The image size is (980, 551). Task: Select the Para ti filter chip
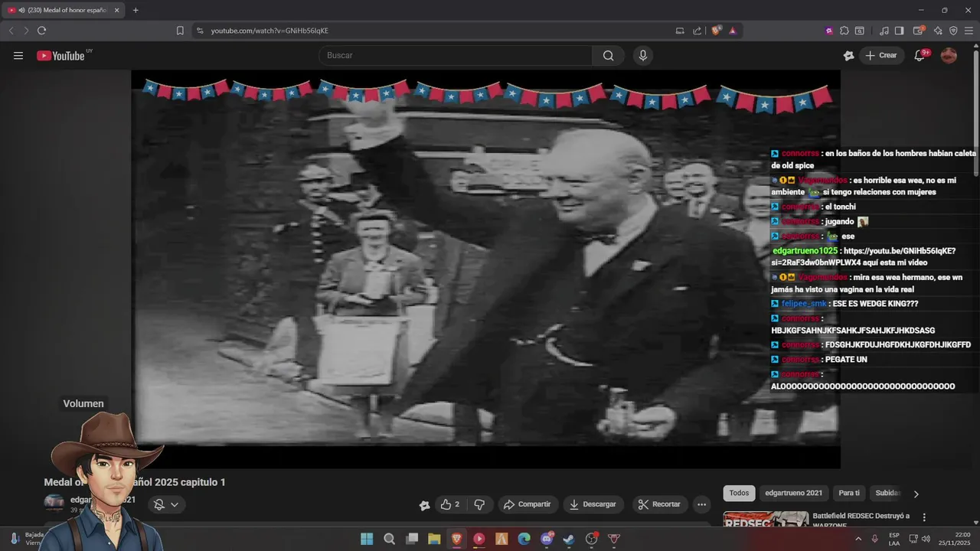coord(849,494)
